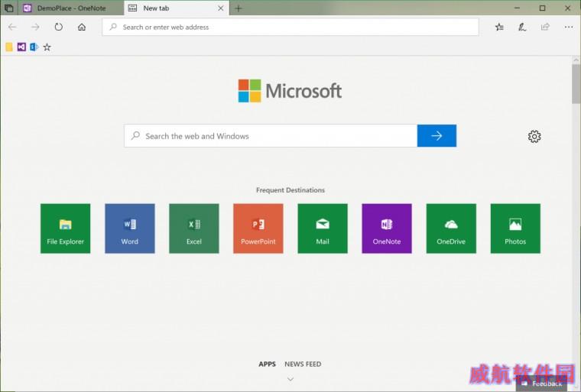Open the yellow folder in favorites bar
Image resolution: width=581 pixels, height=392 pixels.
pos(9,47)
